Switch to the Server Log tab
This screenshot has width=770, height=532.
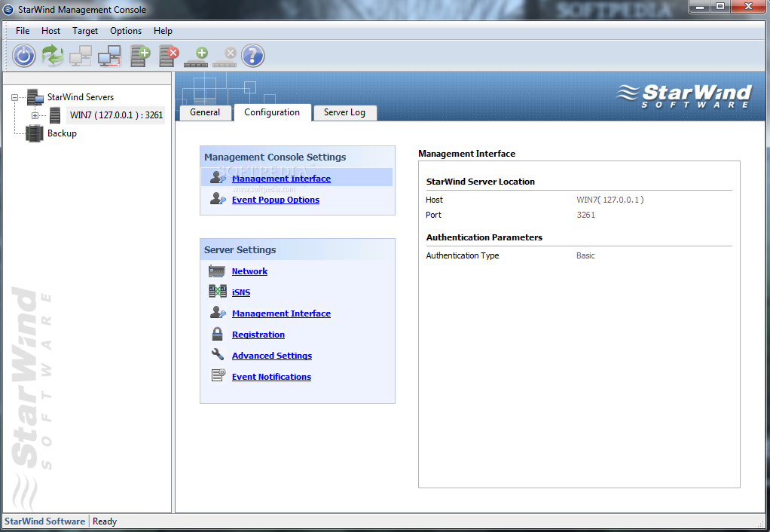tap(344, 112)
